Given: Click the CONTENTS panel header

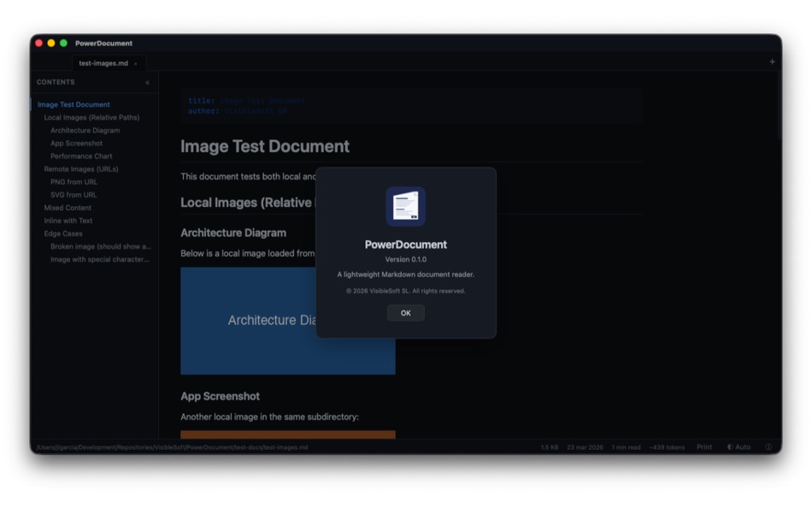Looking at the screenshot, I should click(55, 82).
